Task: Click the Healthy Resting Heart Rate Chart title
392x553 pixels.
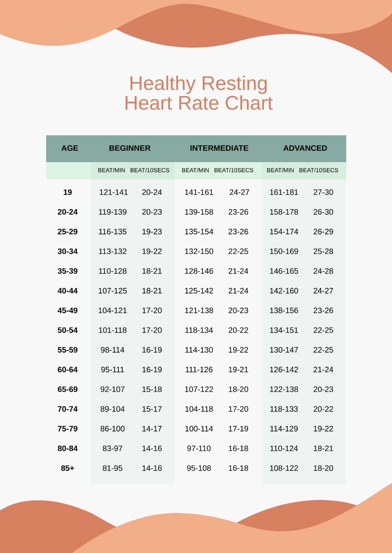Action: [x=198, y=93]
